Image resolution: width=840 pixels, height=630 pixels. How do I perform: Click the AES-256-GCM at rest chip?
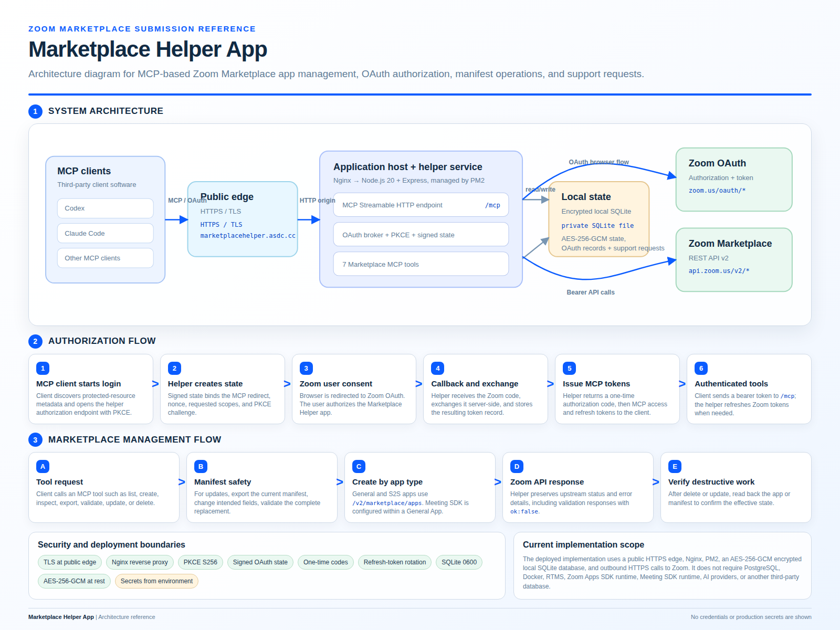click(74, 581)
